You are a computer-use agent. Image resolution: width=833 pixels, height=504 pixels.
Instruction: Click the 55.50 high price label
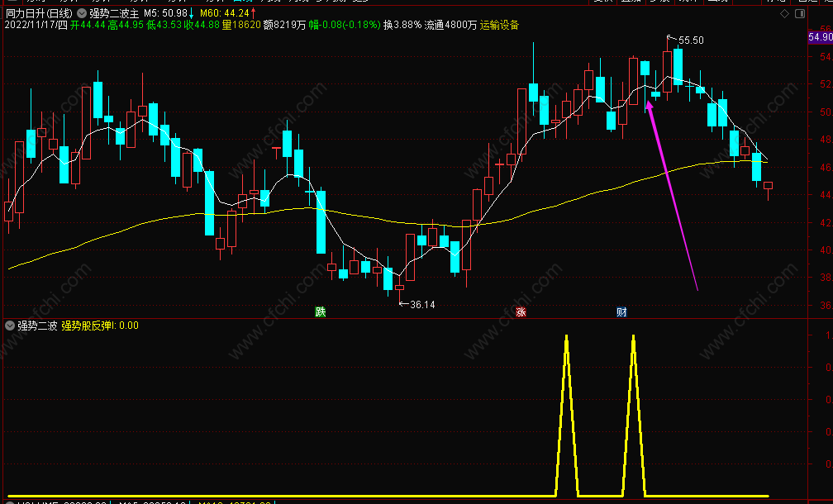point(691,40)
